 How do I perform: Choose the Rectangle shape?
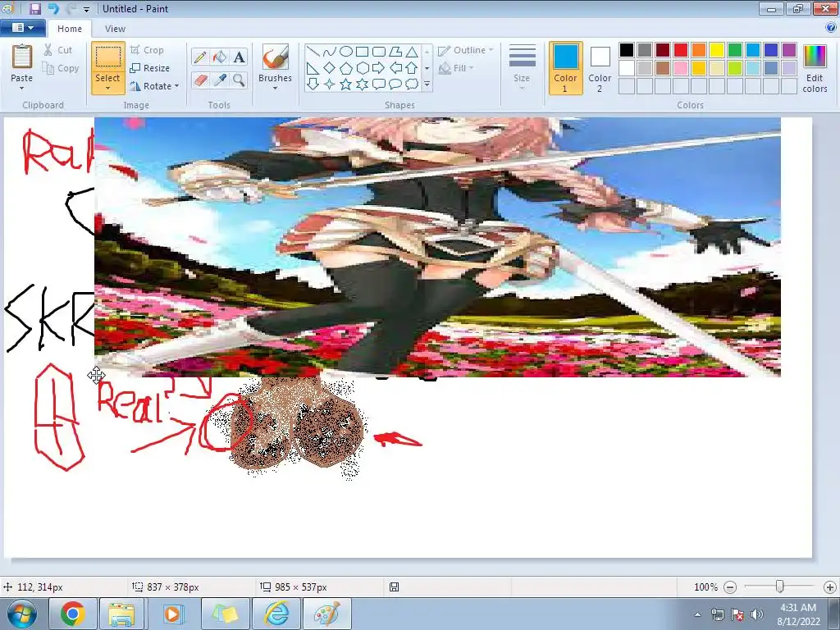pos(362,52)
